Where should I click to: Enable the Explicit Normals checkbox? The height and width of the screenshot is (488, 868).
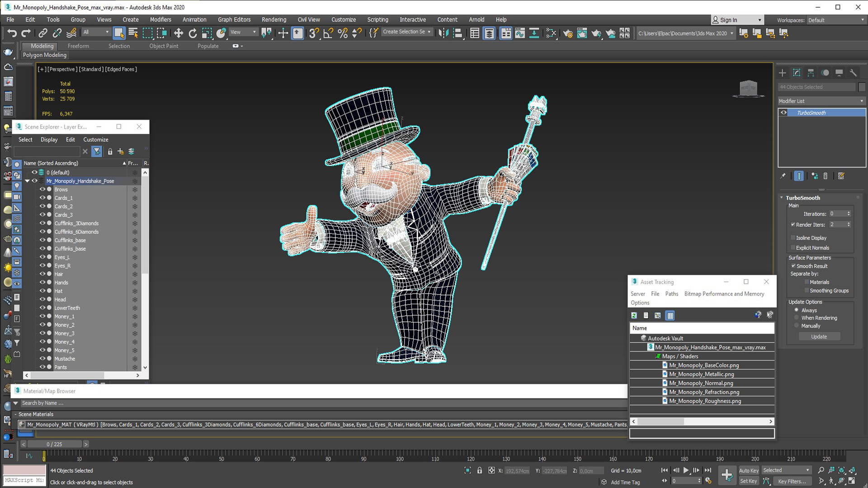pyautogui.click(x=793, y=248)
